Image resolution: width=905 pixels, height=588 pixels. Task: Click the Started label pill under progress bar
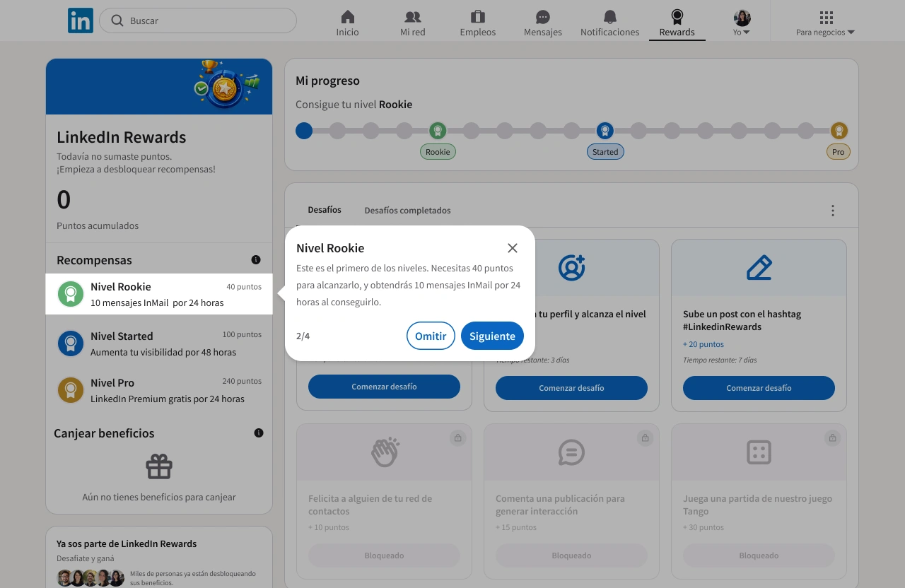coord(605,151)
